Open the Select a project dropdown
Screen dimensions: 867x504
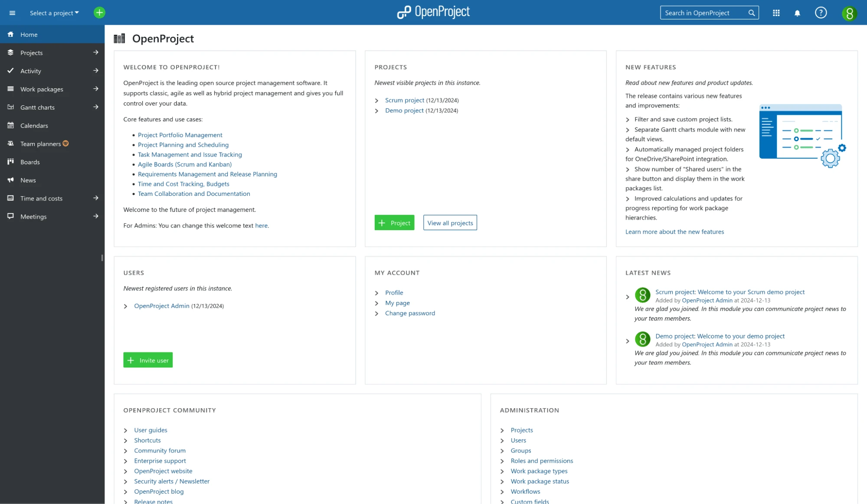[x=54, y=13]
